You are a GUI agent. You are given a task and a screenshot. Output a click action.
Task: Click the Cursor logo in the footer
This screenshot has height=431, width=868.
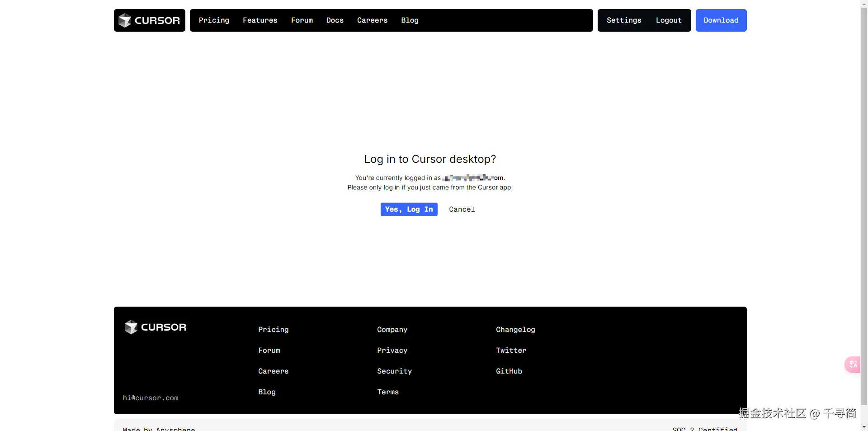155,327
